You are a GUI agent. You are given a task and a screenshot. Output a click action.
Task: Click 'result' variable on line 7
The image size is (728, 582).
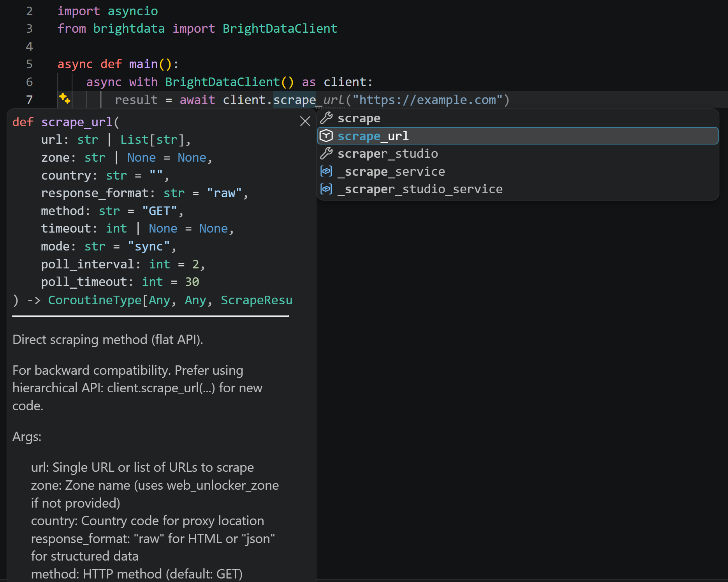(136, 100)
